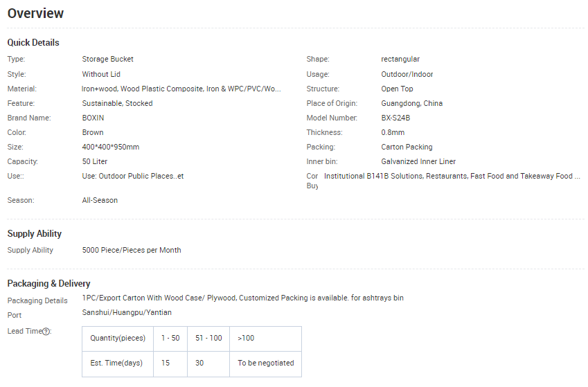This screenshot has height=387, width=588.
Task: Click the Sanshui/Huangpu/Yantian port text
Action: [127, 312]
